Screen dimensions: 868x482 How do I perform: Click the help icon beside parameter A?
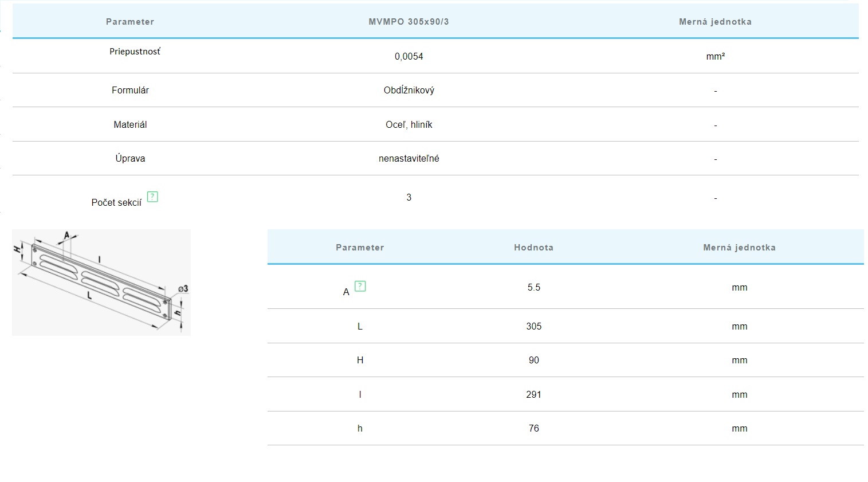[360, 286]
